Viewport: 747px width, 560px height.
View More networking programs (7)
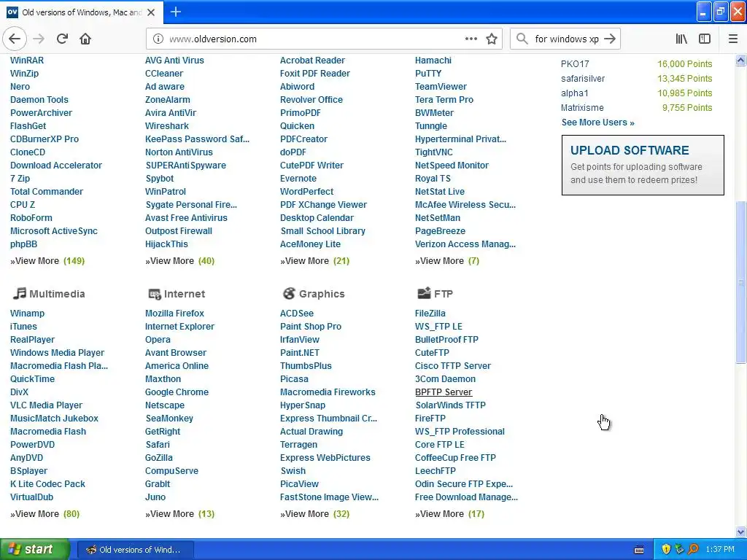(x=447, y=261)
